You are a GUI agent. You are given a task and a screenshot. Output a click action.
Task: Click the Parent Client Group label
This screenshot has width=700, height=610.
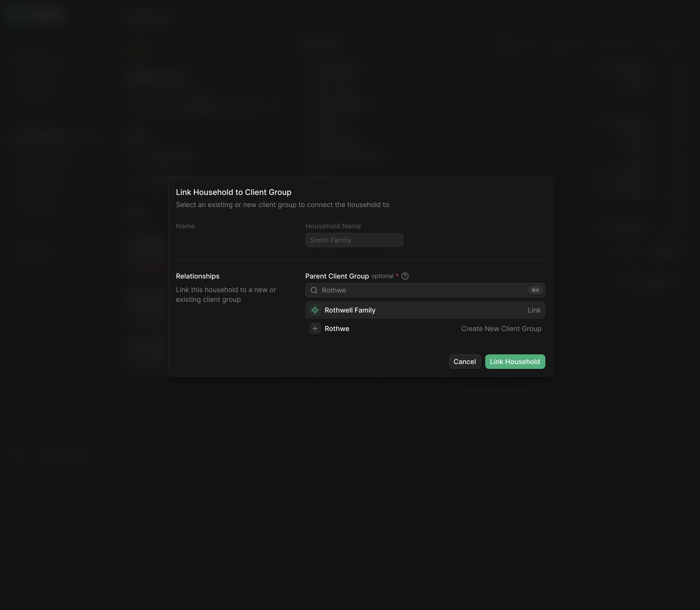(337, 276)
